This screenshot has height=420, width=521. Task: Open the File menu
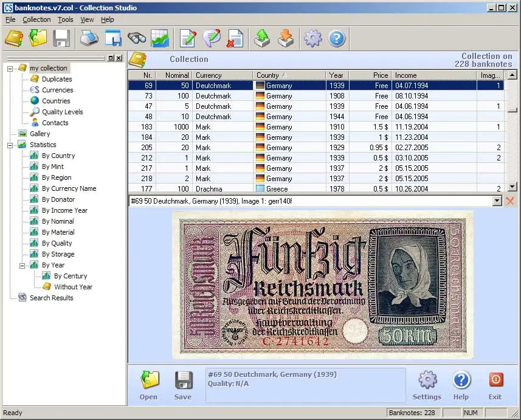pos(10,19)
